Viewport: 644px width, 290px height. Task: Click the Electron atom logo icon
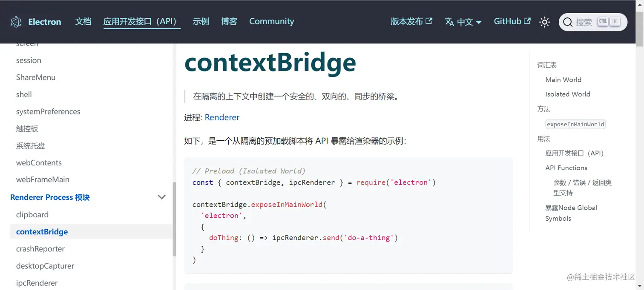click(16, 22)
